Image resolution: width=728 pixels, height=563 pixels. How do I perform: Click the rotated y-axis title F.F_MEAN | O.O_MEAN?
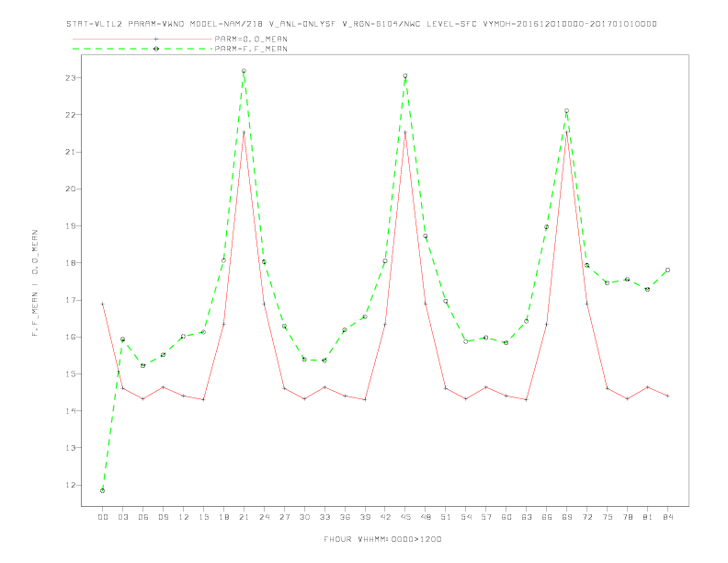point(35,283)
